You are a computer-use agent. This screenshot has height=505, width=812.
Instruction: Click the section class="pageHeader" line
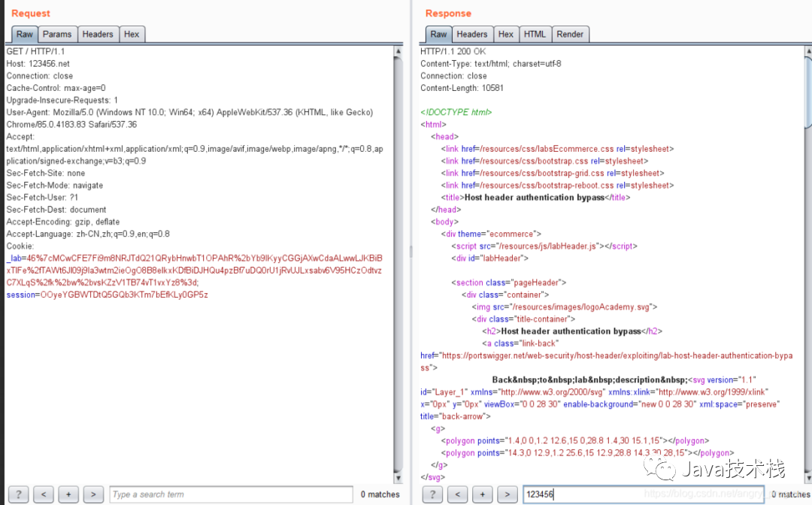pyautogui.click(x=508, y=283)
